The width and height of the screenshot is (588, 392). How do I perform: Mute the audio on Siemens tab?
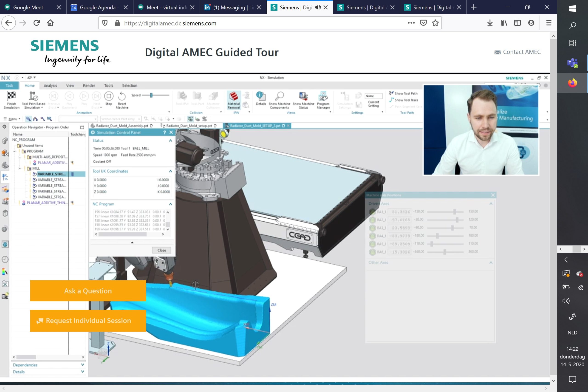[318, 8]
